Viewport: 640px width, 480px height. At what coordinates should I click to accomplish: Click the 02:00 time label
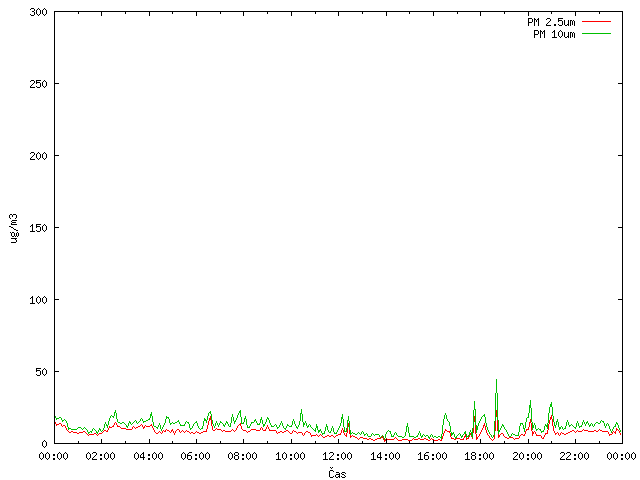pyautogui.click(x=101, y=456)
